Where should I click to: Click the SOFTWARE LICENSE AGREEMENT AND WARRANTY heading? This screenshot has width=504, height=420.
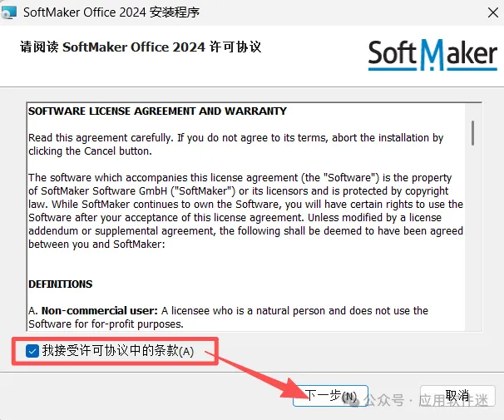coord(157,111)
